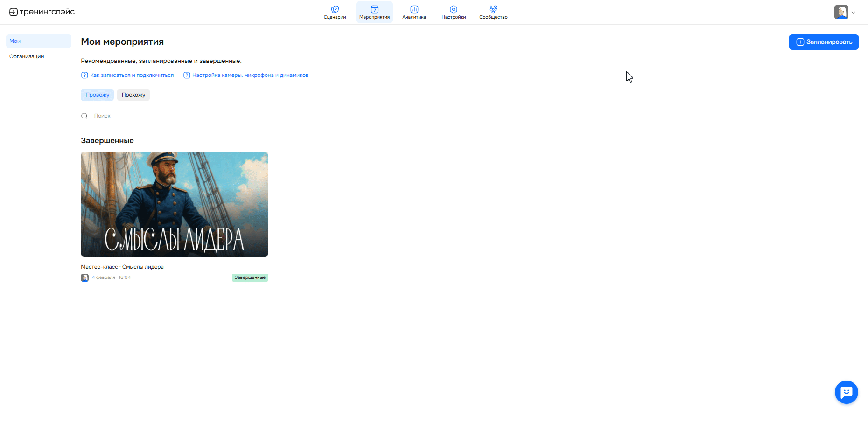This screenshot has height=429, width=868.
Task: Select Мои in the sidebar
Action: click(x=38, y=41)
